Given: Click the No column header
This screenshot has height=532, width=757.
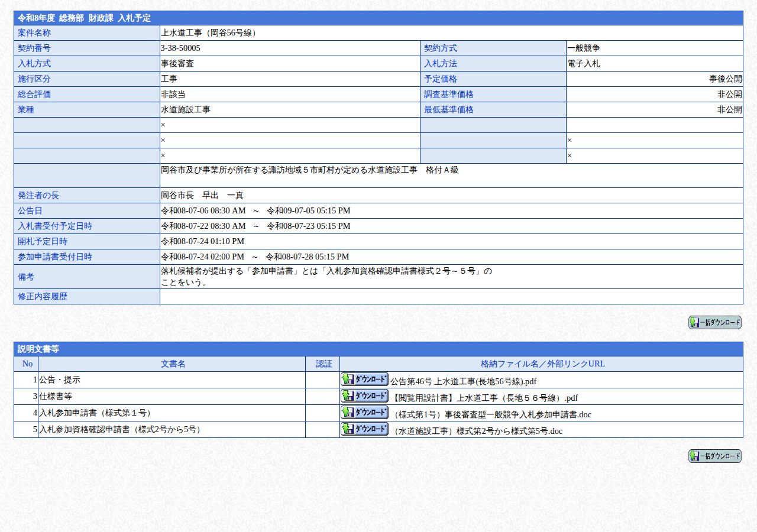Looking at the screenshot, I should 27,364.
